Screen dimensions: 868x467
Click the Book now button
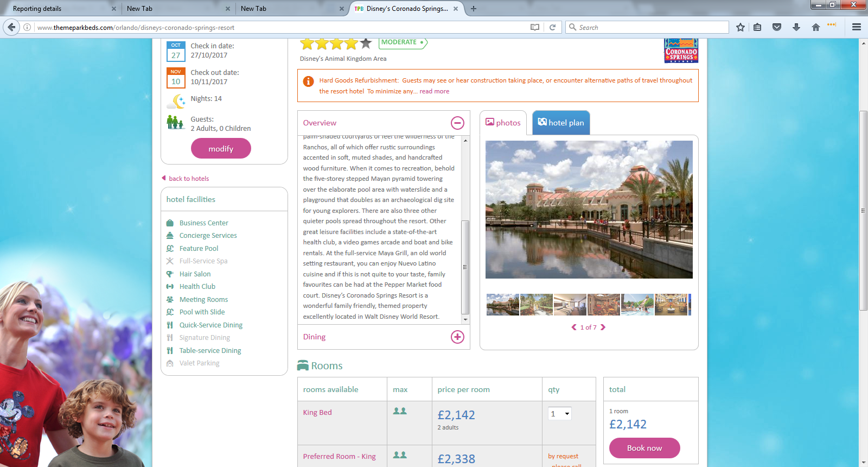tap(644, 448)
